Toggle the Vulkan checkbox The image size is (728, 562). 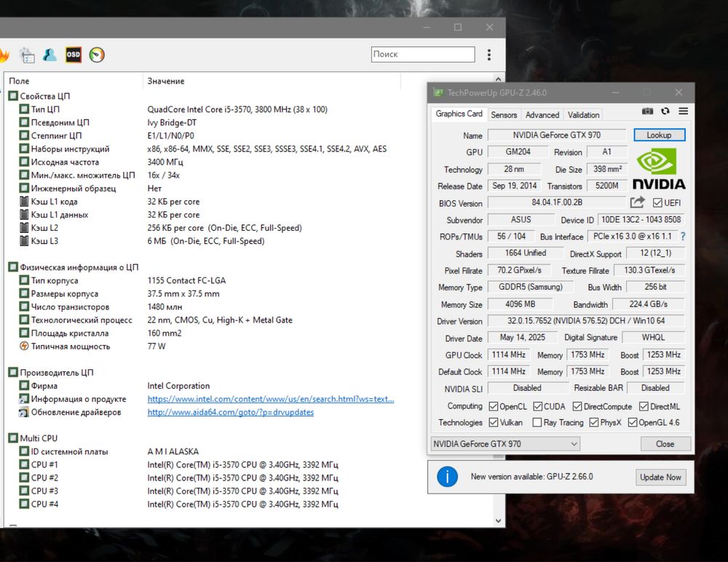coord(494,422)
